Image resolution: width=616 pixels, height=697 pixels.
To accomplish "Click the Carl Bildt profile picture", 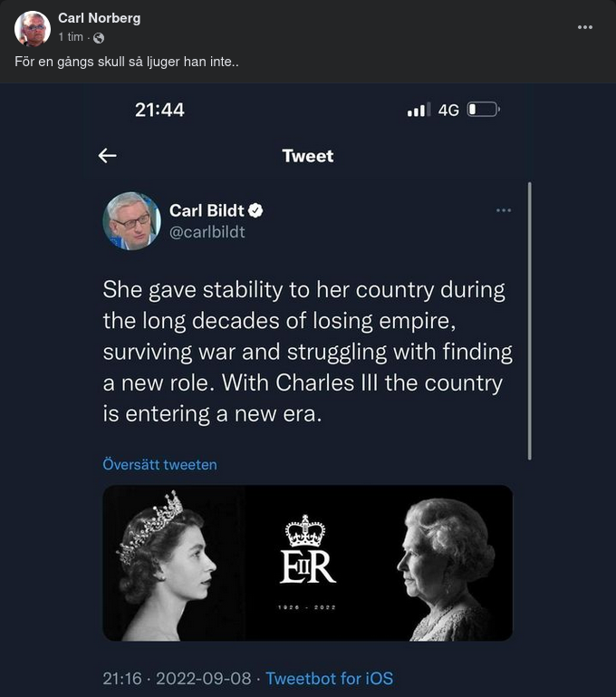I will (x=131, y=220).
